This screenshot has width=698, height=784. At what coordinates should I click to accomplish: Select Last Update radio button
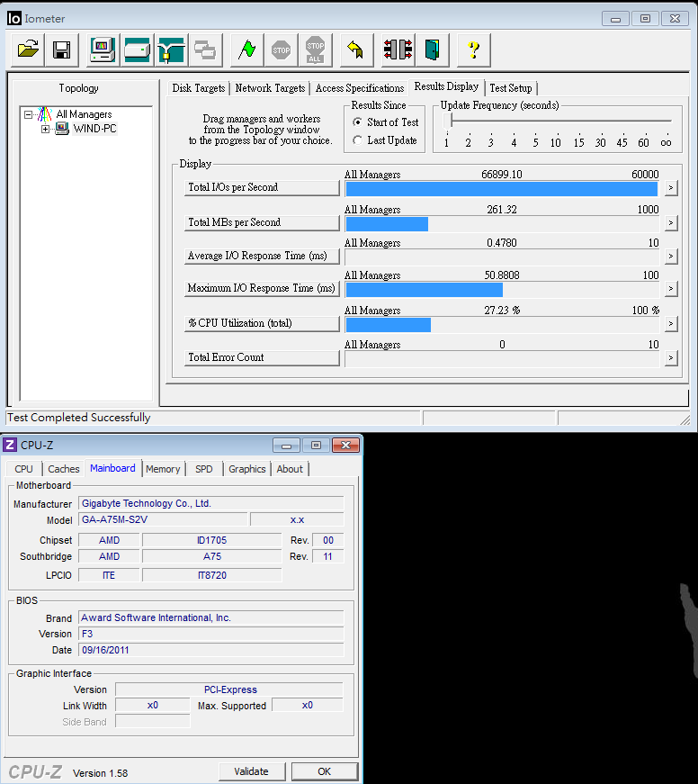click(x=357, y=140)
